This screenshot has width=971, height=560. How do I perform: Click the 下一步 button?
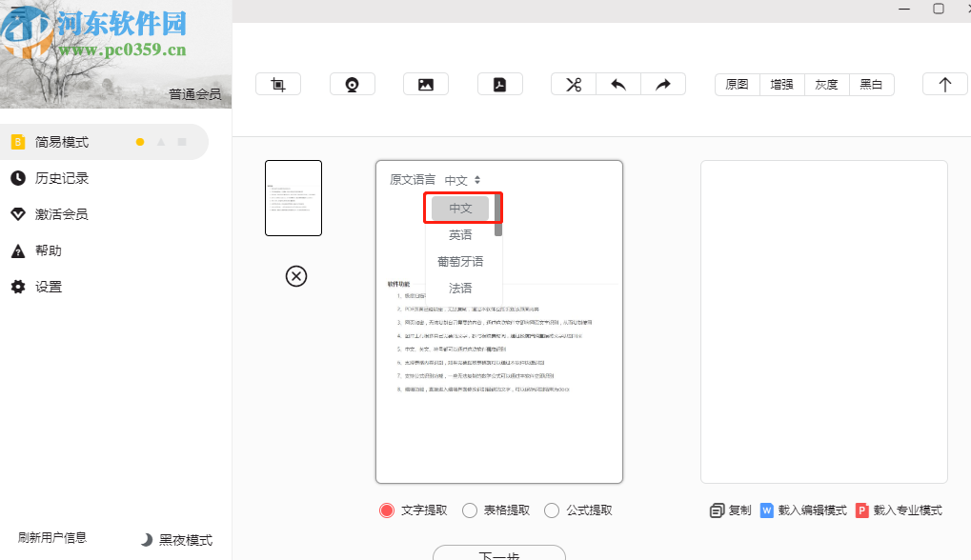tap(499, 553)
